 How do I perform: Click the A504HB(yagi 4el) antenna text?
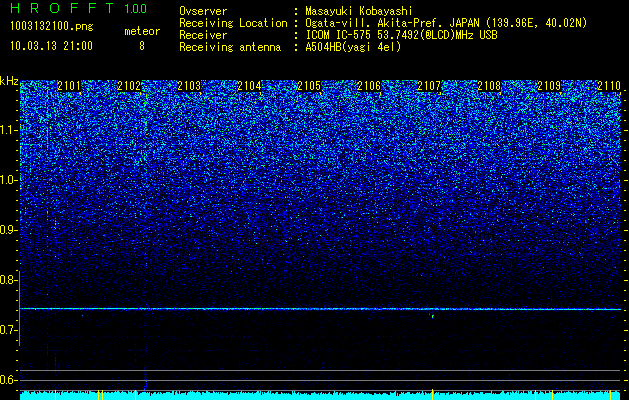353,47
